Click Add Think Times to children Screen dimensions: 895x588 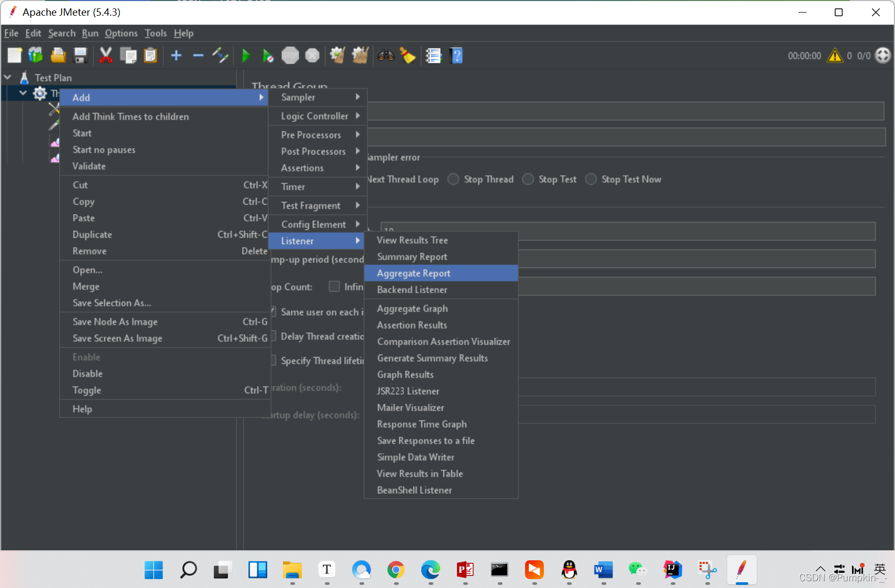click(x=165, y=116)
